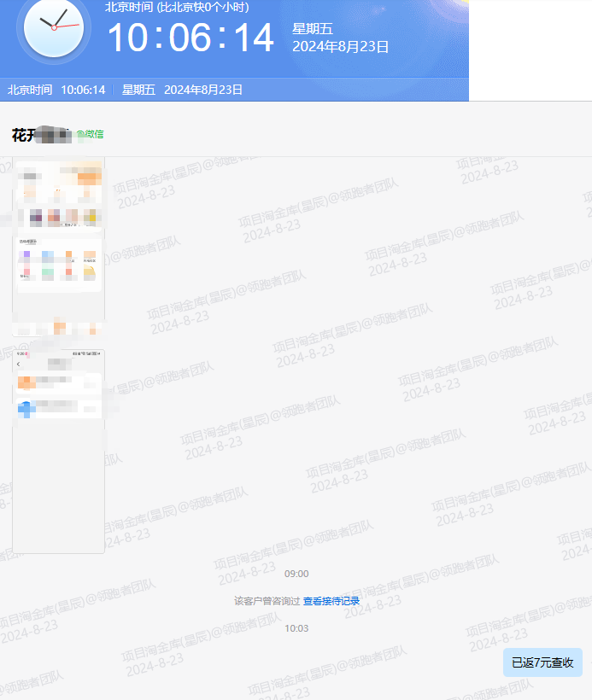Click the large 10:06:14 digital time
This screenshot has width=592, height=700.
190,38
